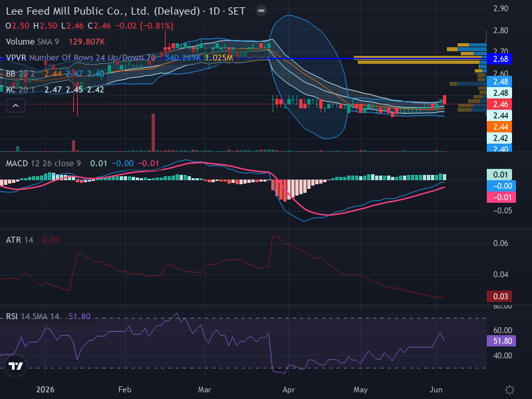Click the dark red 0.03 ATR label
Viewport: 532px width, 399px height.
tap(499, 296)
